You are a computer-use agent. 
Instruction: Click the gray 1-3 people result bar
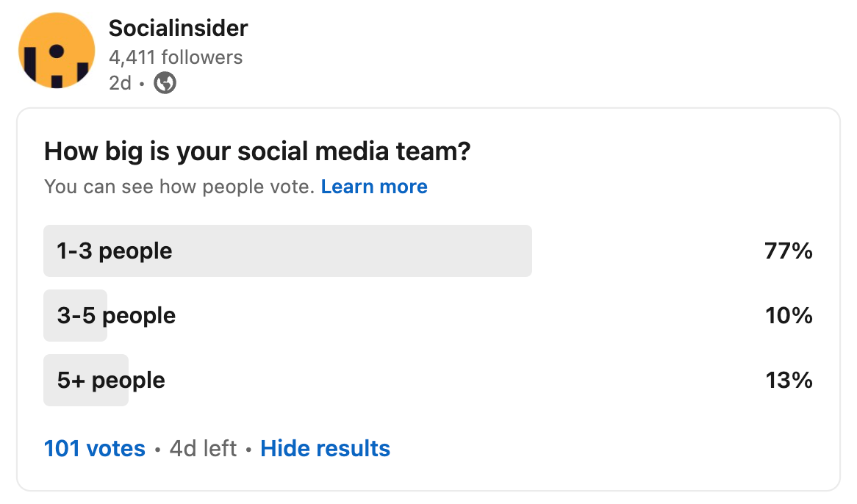287,251
